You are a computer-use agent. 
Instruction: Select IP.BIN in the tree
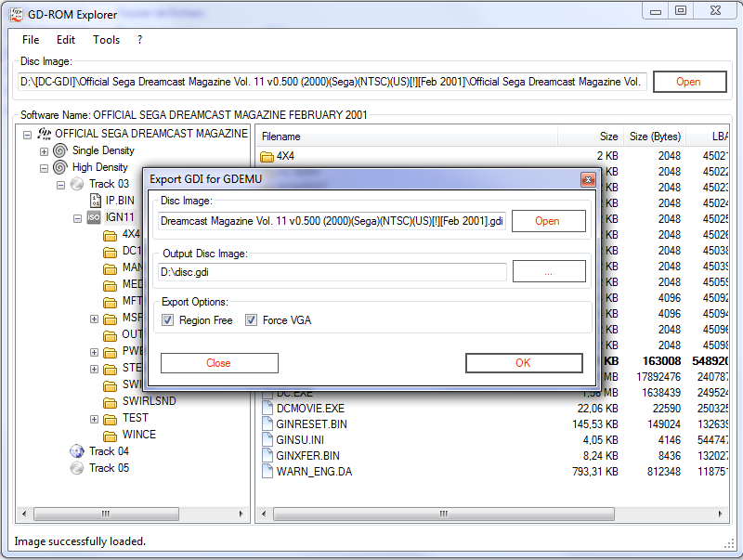[x=121, y=201]
